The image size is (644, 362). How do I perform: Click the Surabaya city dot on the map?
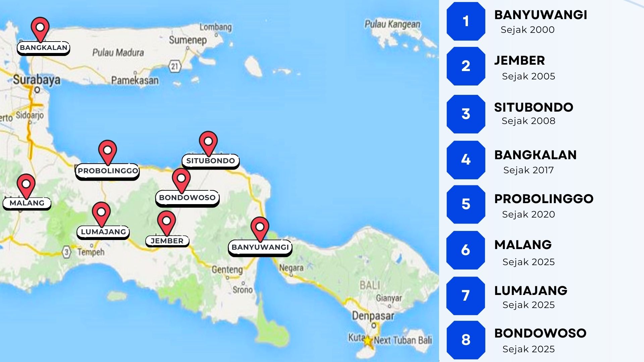(38, 89)
